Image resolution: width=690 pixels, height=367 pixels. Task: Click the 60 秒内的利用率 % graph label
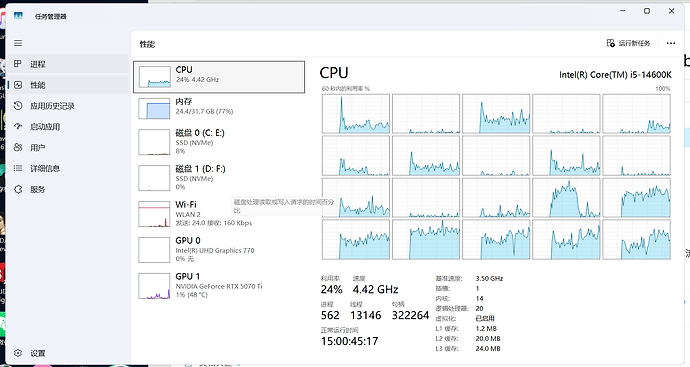[345, 88]
